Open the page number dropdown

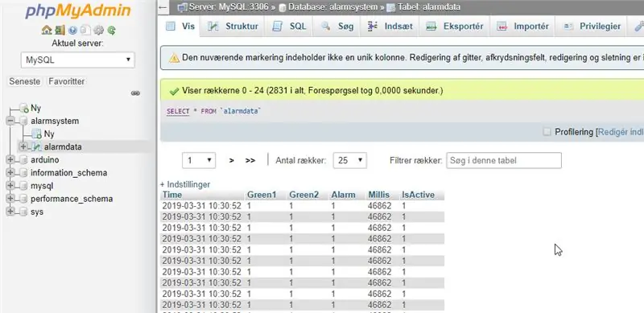coord(199,160)
